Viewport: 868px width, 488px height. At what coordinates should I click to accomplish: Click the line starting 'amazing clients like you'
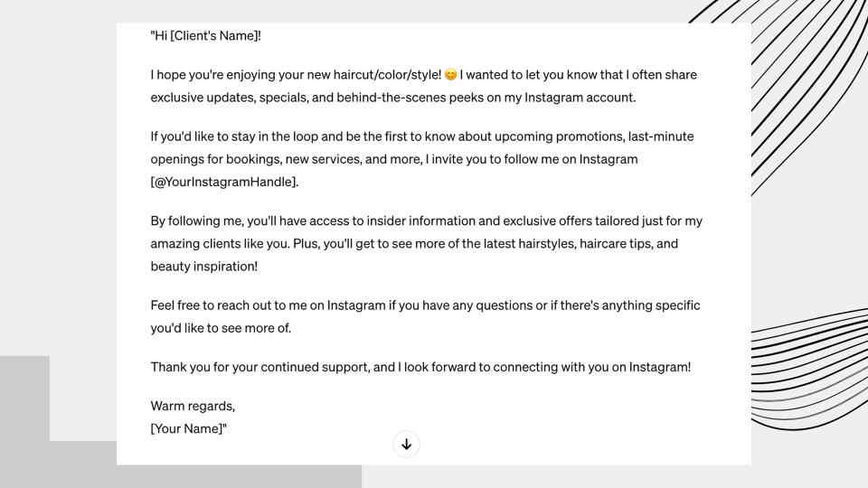[x=414, y=244]
